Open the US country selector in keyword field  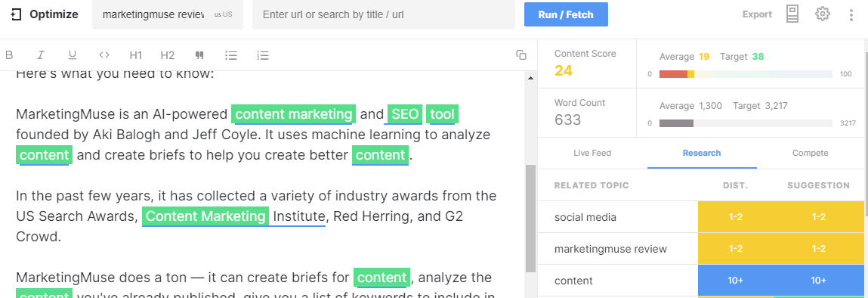click(223, 14)
